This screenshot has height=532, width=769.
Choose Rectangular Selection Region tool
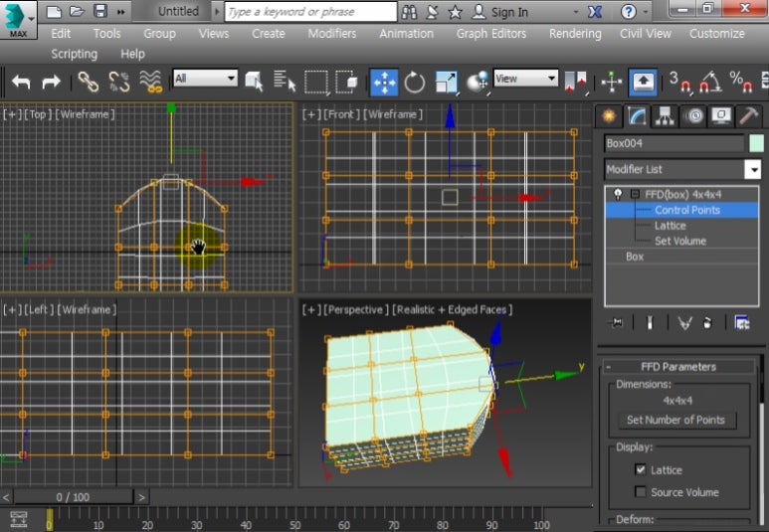[x=315, y=82]
